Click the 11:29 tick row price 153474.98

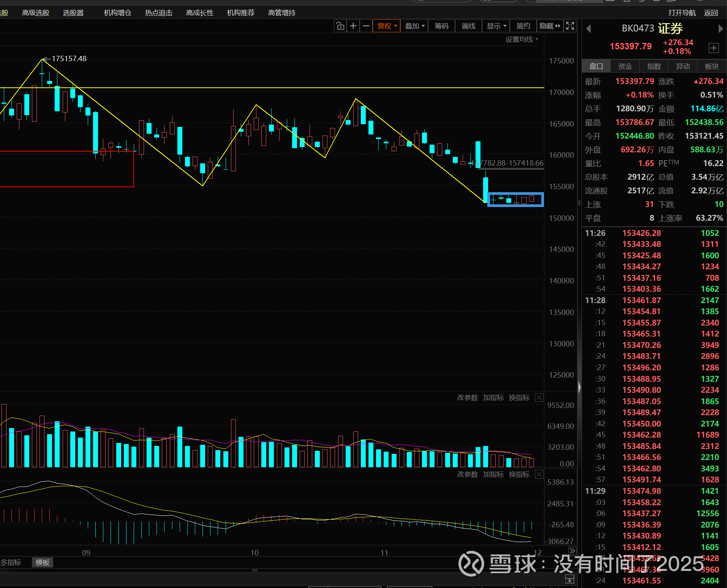click(x=642, y=491)
